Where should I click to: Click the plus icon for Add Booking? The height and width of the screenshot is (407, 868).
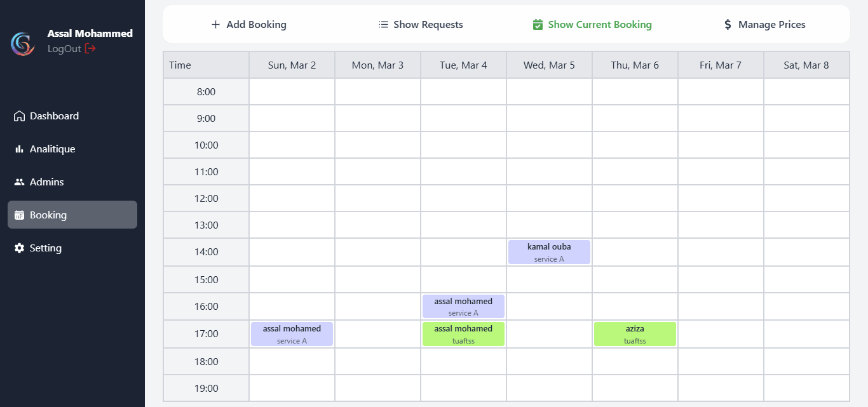[215, 25]
